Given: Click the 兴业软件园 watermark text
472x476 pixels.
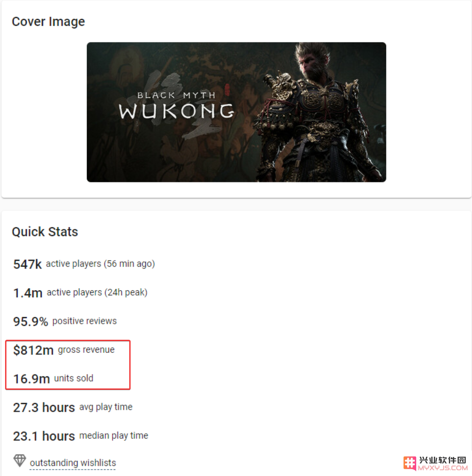Looking at the screenshot, I should point(443,460).
